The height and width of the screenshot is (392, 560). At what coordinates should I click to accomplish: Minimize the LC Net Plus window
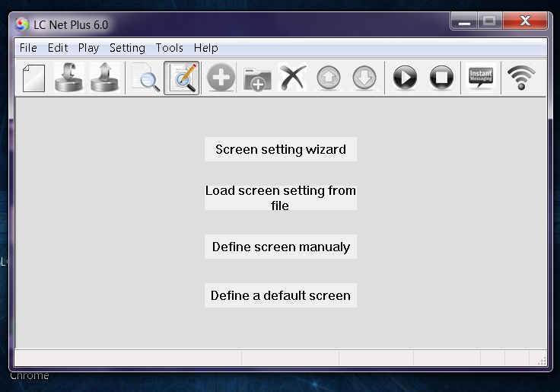click(x=464, y=21)
